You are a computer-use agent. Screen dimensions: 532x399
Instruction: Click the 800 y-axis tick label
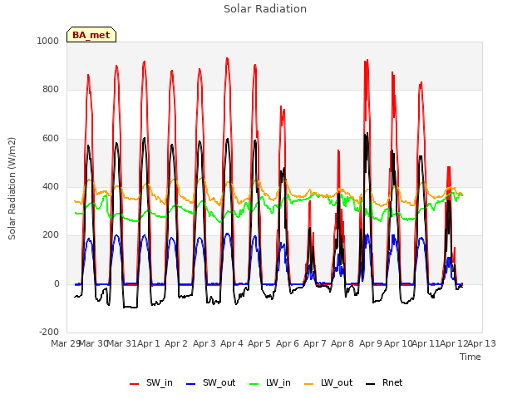pos(51,90)
